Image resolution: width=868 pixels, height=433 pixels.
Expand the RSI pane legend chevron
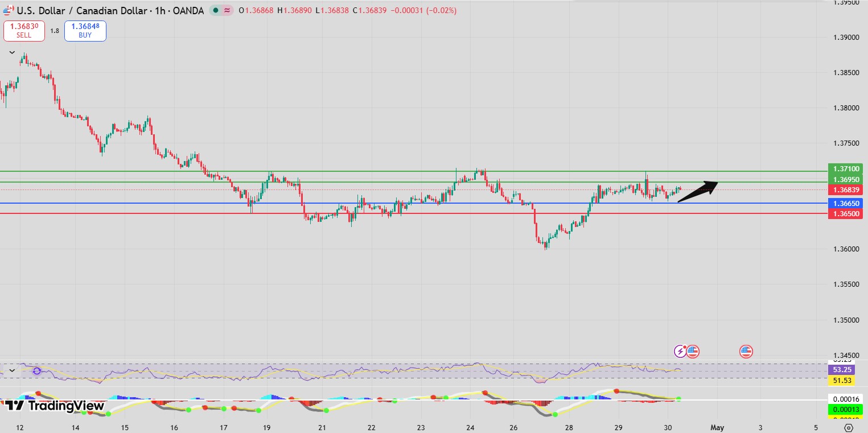point(12,370)
